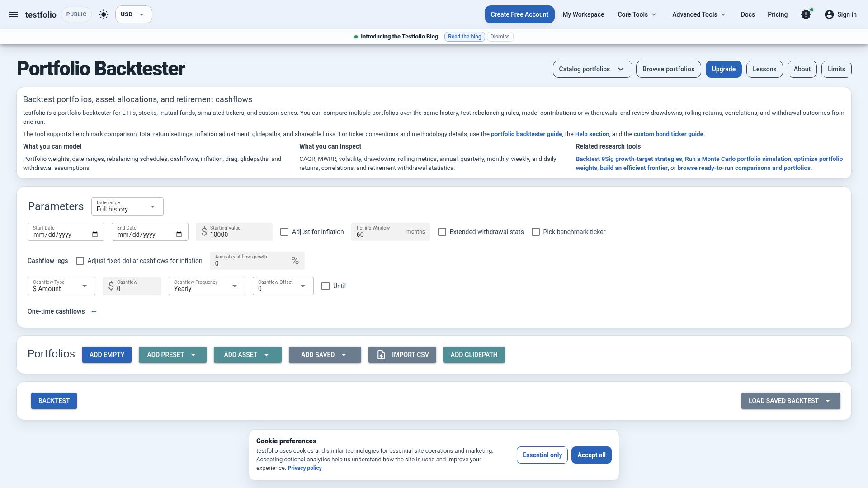Screen dimensions: 868x488
Task: Enable Adjust for inflation checkbox
Action: click(x=284, y=232)
